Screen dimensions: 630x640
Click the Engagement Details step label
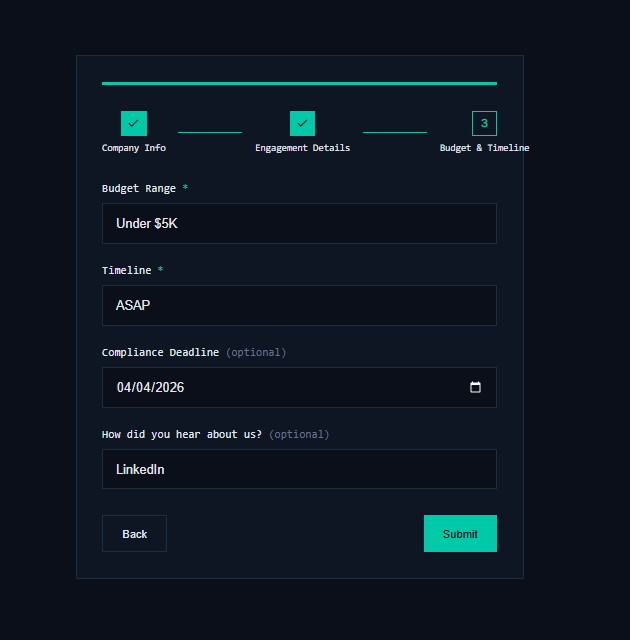pyautogui.click(x=302, y=148)
